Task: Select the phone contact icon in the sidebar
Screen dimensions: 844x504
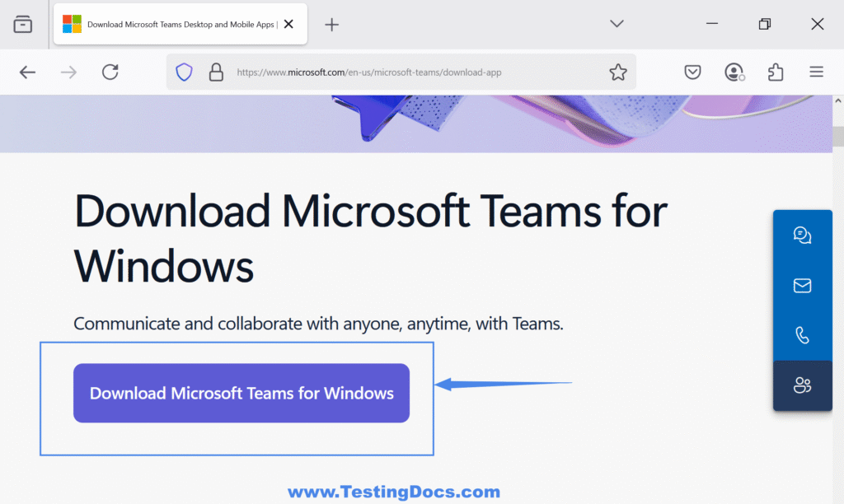Action: (802, 334)
